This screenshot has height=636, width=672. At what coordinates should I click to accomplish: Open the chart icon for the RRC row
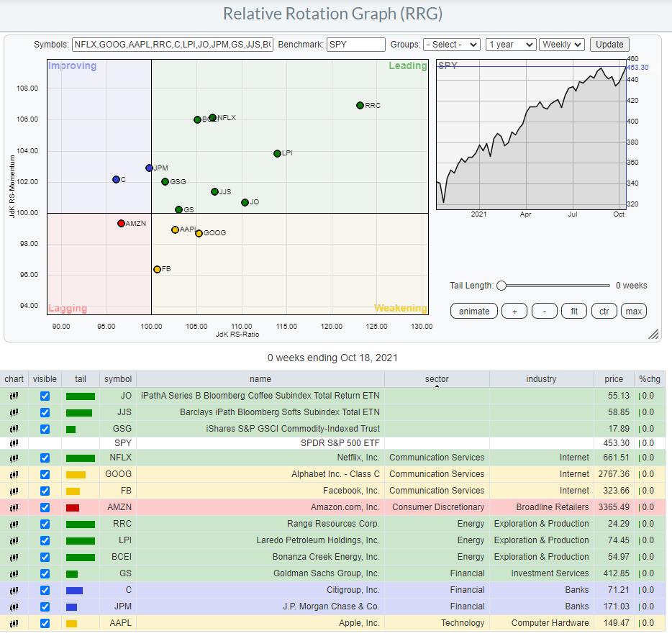(14, 524)
